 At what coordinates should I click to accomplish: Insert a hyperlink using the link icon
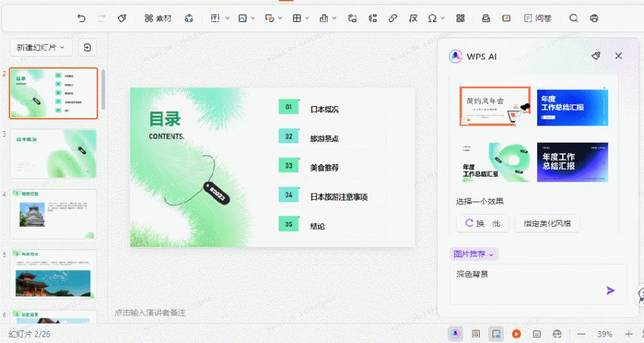pyautogui.click(x=393, y=18)
